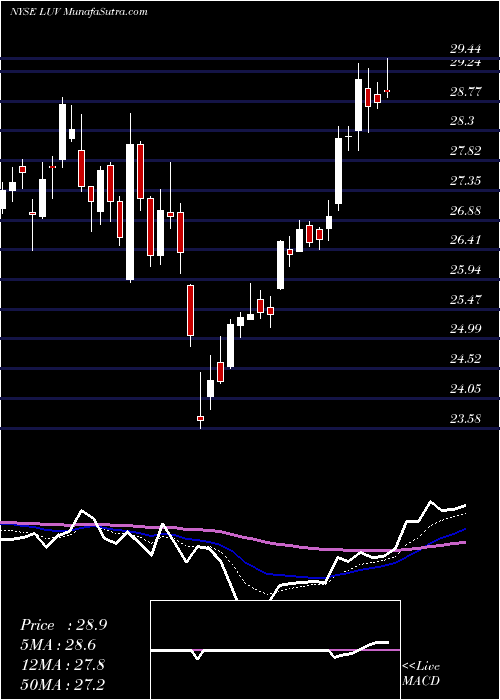The image size is (500, 700).
Task: Click the 29.44 price axis label
Action: pos(466,50)
